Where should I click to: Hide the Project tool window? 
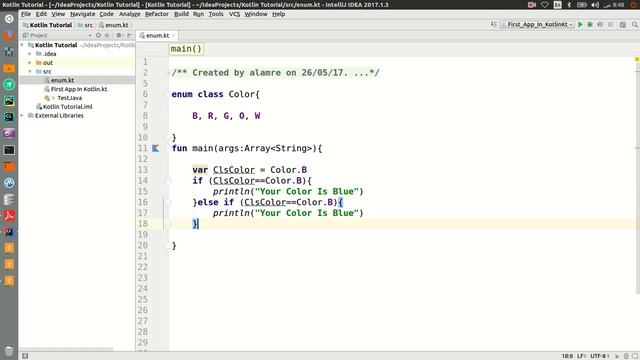(x=129, y=36)
